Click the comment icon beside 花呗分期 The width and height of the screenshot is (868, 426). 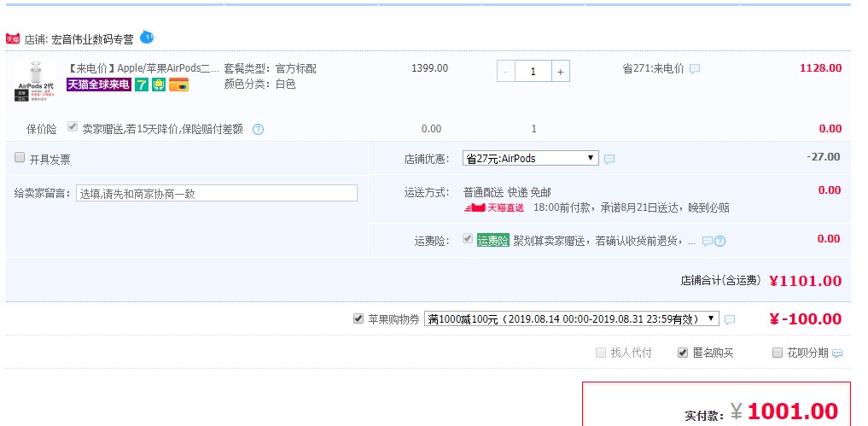837,353
